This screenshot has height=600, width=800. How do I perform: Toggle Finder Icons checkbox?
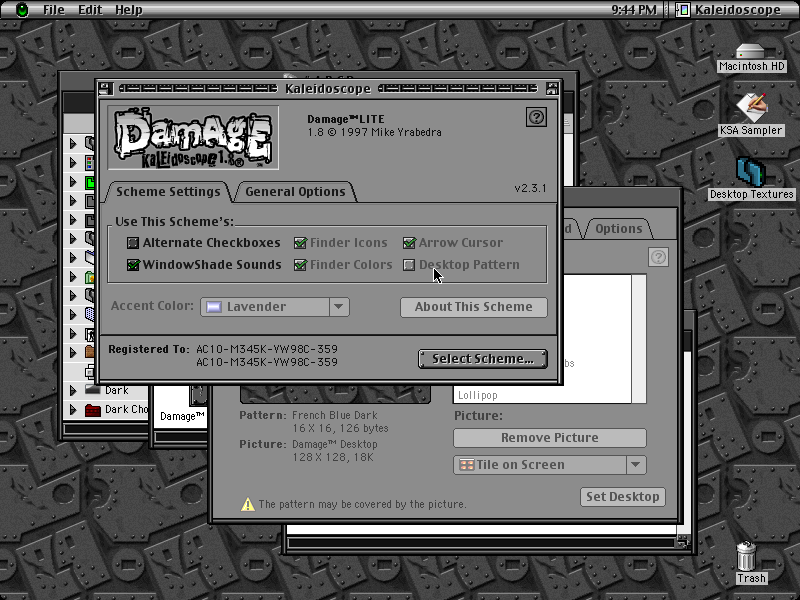point(300,243)
